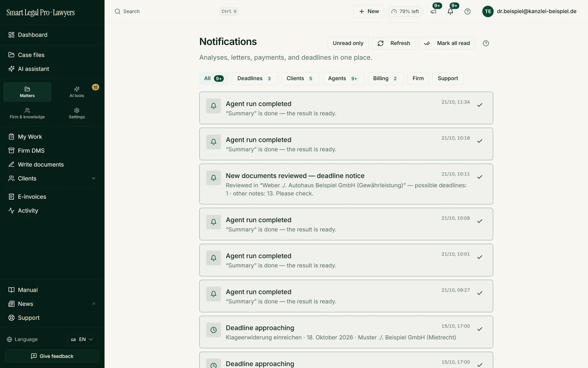
Task: Open My Work in sidebar
Action: coord(52,137)
